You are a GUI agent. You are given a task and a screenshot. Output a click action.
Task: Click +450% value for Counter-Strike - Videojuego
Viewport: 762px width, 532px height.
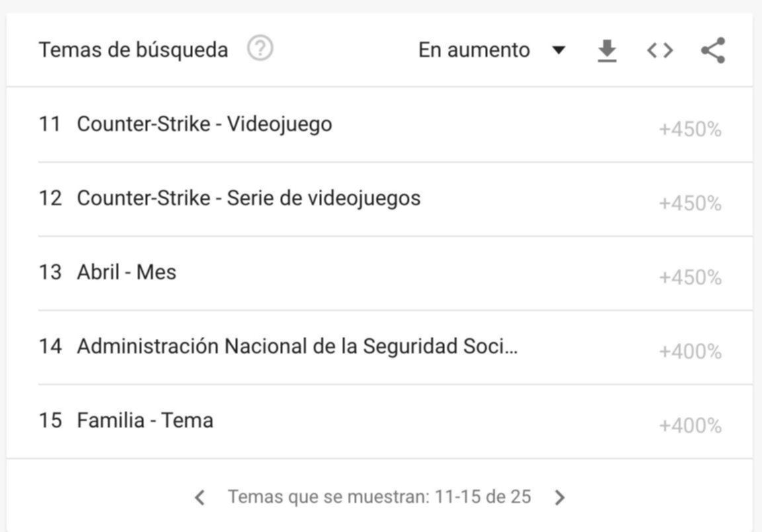[689, 130]
